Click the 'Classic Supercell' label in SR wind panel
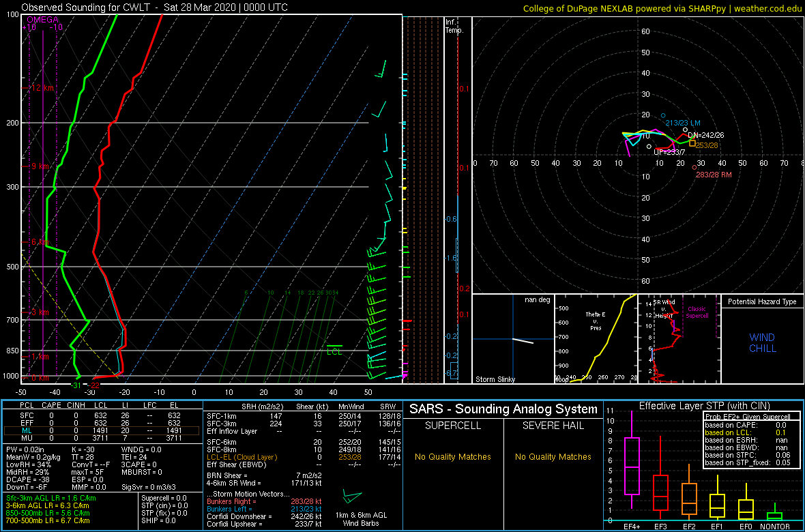 click(697, 313)
